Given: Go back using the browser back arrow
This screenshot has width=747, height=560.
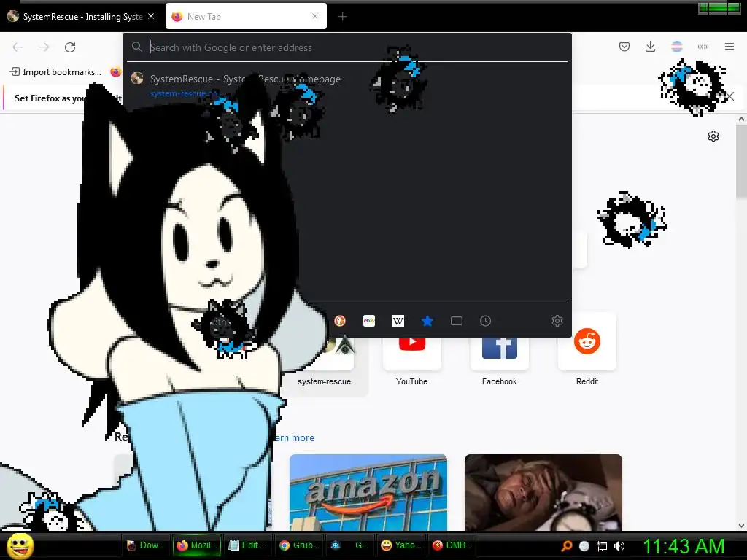Looking at the screenshot, I should [x=18, y=47].
